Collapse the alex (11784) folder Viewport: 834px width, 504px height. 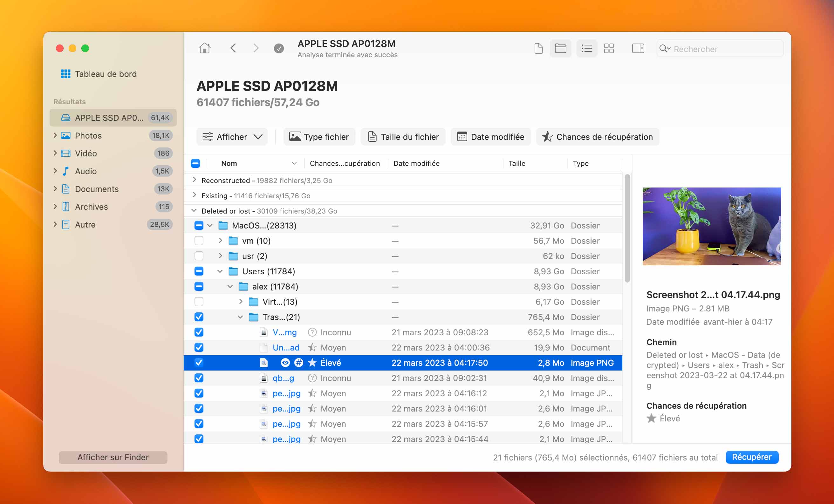230,286
